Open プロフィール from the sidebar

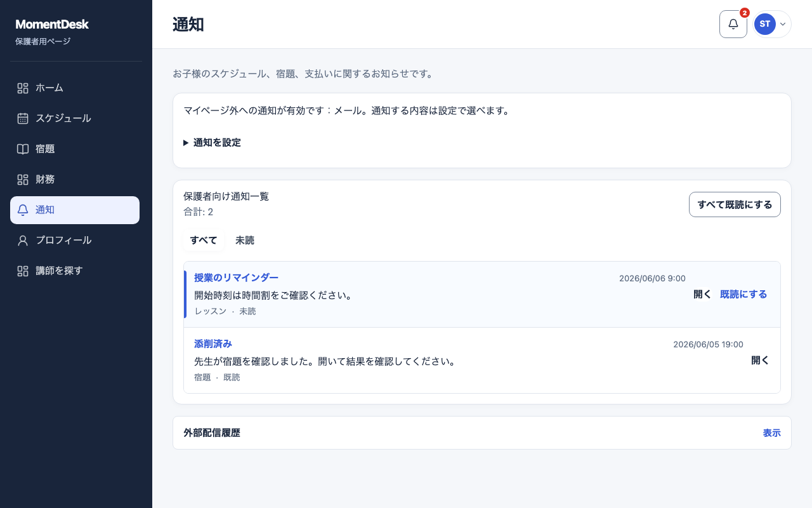(75, 241)
